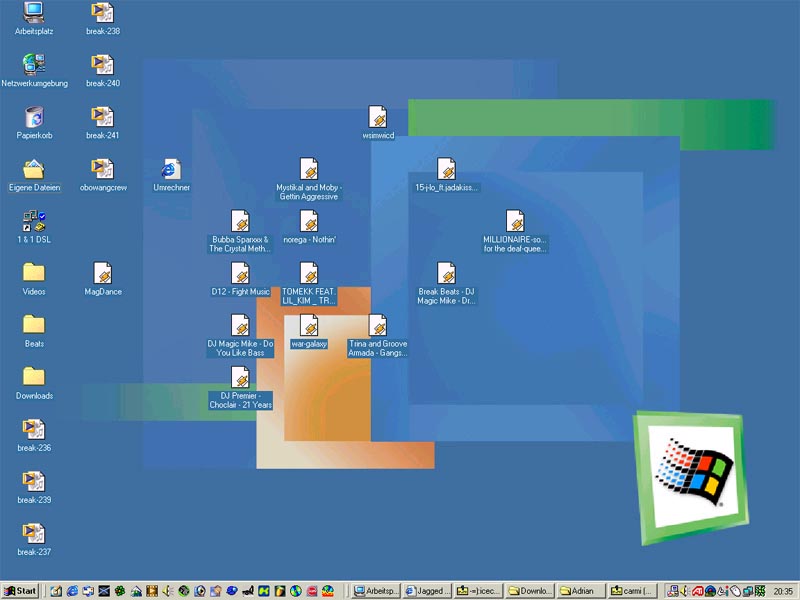Open the Eigene Dateien folder

pyautogui.click(x=34, y=169)
